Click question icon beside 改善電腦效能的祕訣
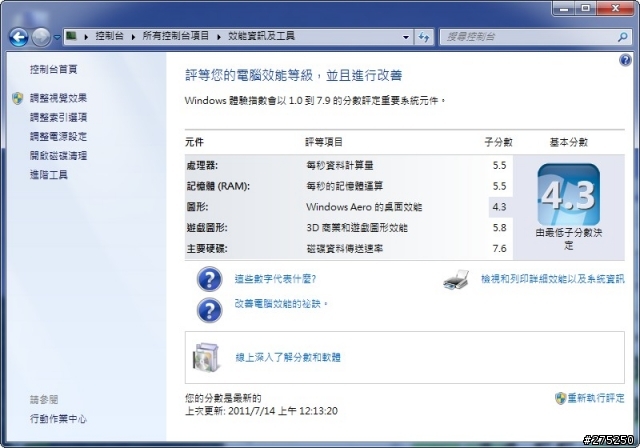The image size is (640, 448). 209,310
